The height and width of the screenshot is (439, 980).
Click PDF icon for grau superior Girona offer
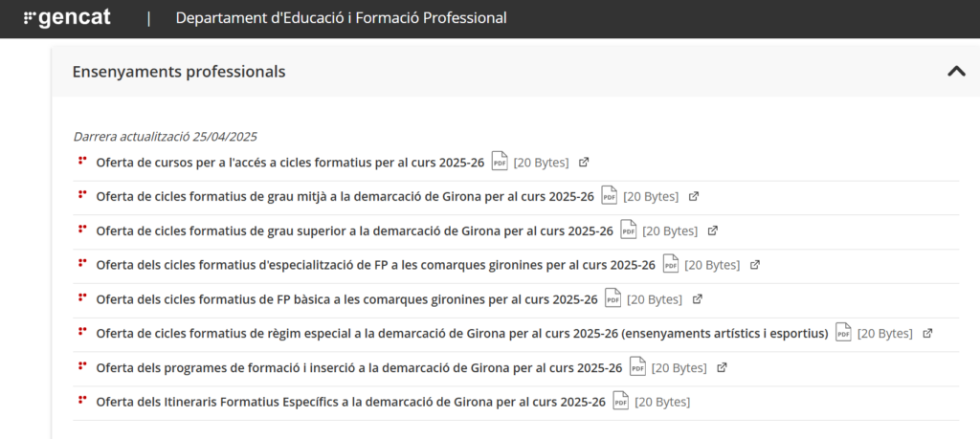coord(628,230)
